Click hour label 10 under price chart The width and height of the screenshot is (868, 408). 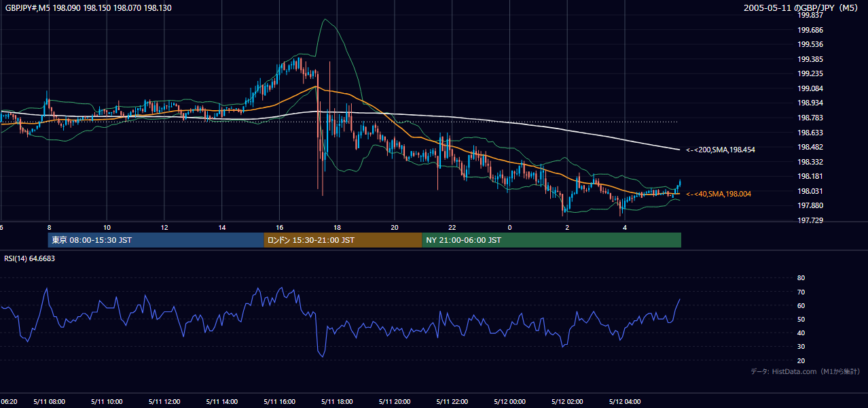tap(107, 227)
